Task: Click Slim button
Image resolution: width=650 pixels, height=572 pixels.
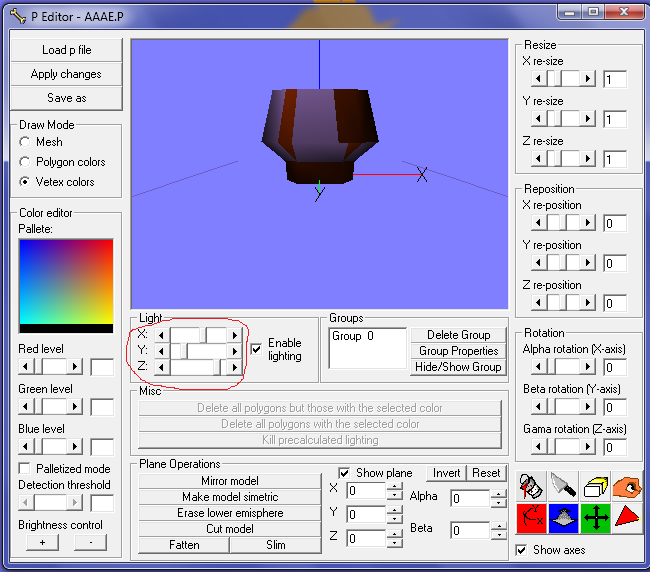Action: tap(276, 545)
